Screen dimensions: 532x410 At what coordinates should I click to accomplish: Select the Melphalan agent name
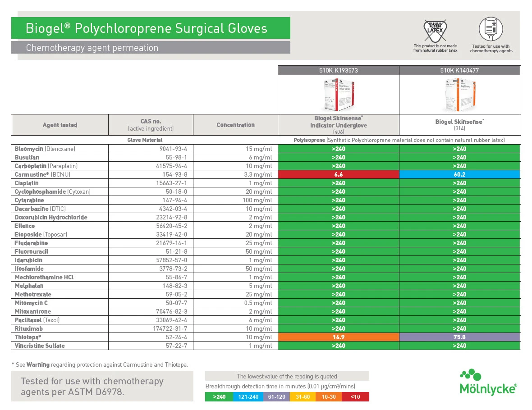click(x=29, y=286)
